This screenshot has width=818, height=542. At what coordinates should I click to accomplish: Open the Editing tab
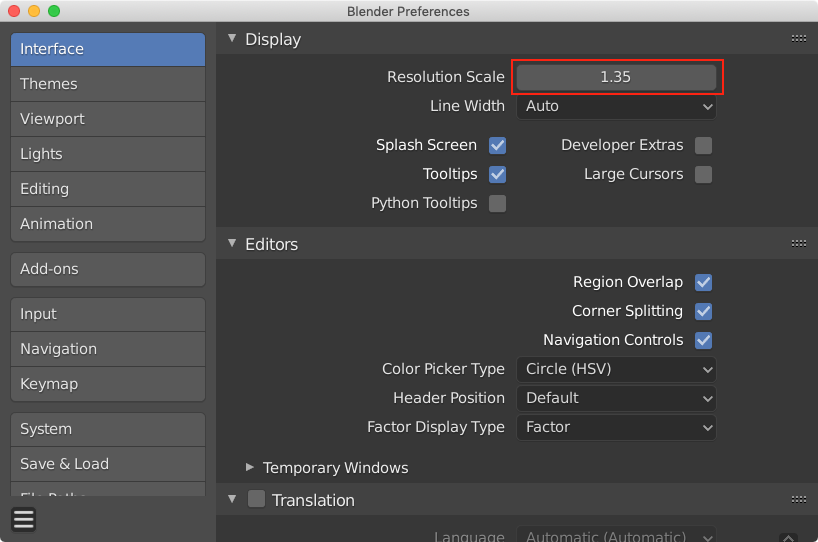tap(108, 189)
